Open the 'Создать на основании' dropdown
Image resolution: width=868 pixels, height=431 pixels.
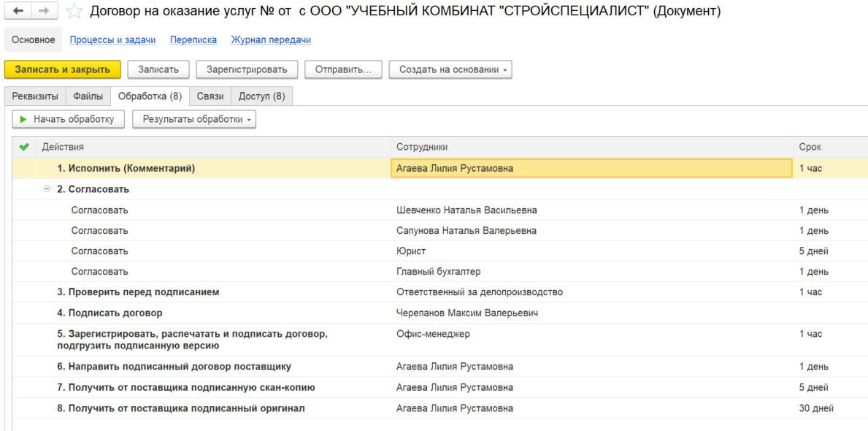[x=450, y=70]
